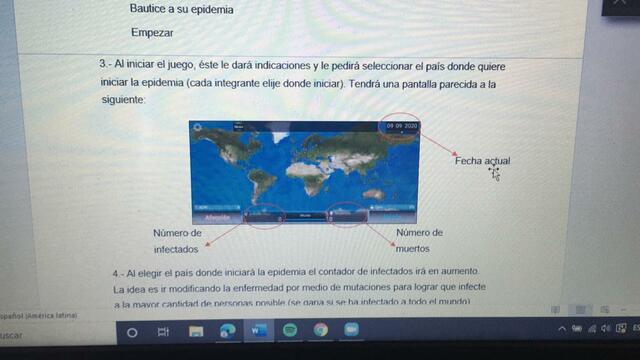Click the battery icon in system tray
The image size is (640, 360).
(x=577, y=329)
